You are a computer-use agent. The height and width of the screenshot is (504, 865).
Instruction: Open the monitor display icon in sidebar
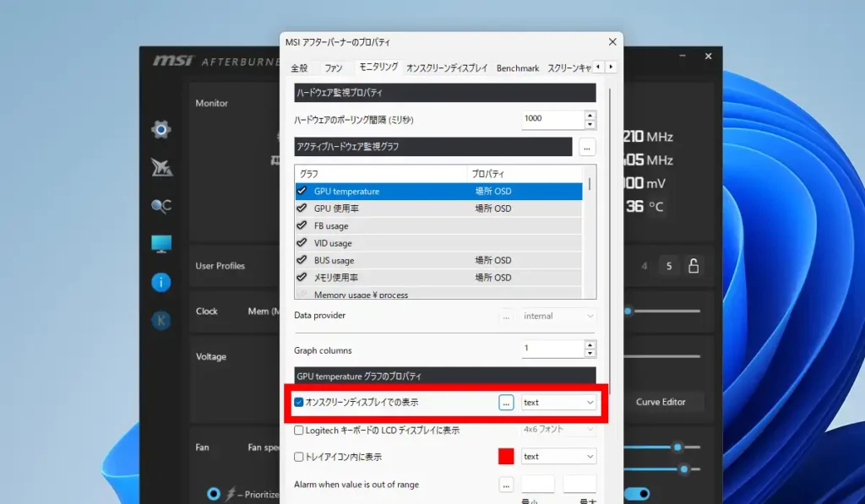pos(160,244)
